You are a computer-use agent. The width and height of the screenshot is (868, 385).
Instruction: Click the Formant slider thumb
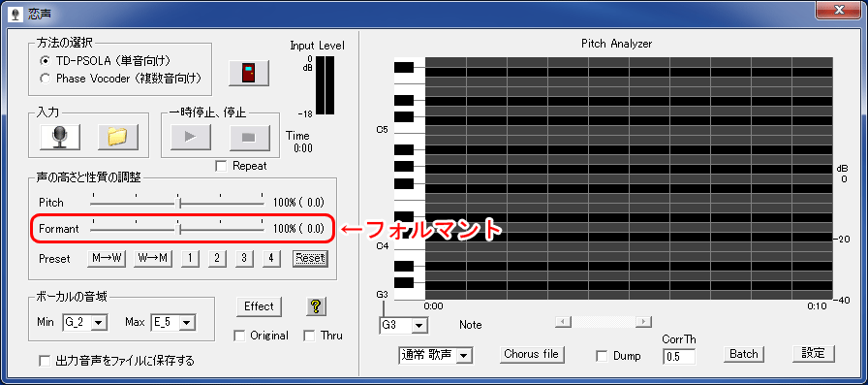[x=177, y=229]
